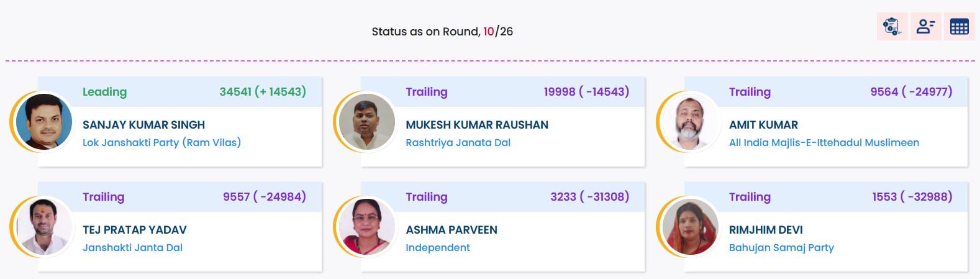Click Rimjhim Devi's profile picture
The height and width of the screenshot is (279, 980).
[x=691, y=227]
